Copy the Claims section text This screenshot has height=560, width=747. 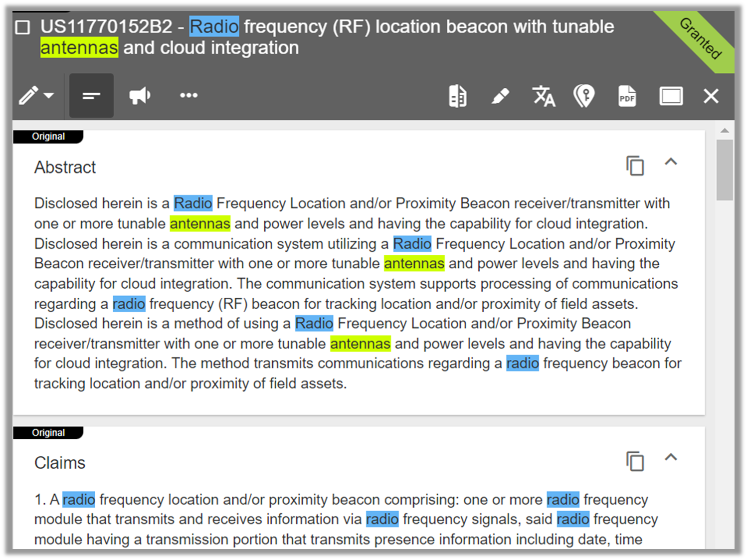point(635,461)
